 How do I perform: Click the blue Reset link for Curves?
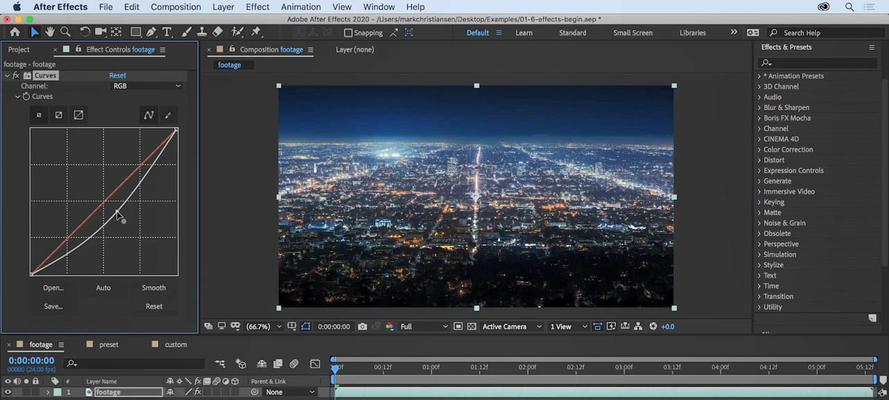(x=117, y=75)
